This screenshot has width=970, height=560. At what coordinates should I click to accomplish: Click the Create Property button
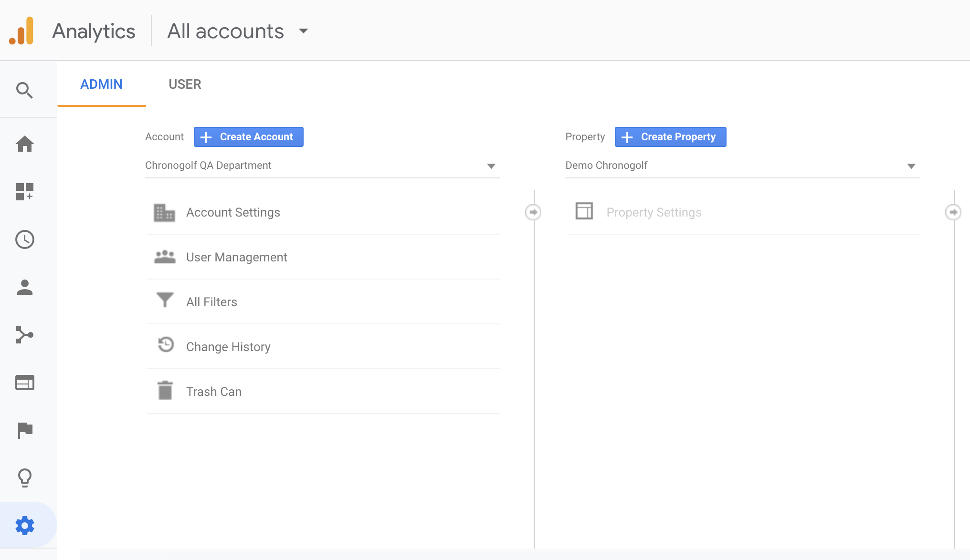click(670, 137)
